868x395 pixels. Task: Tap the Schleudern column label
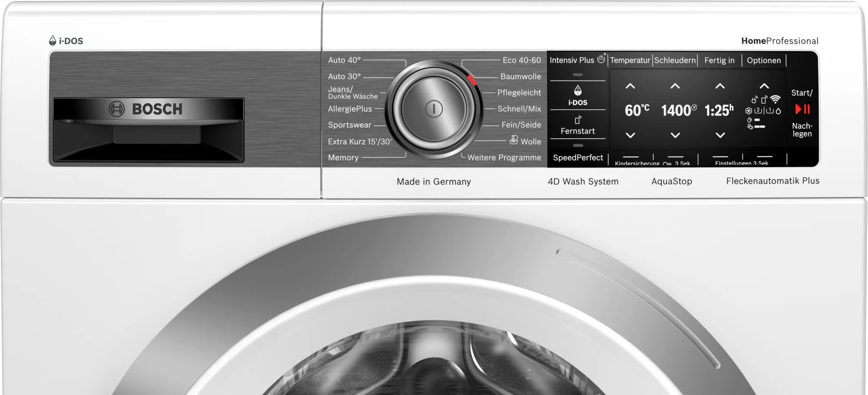[x=675, y=60]
